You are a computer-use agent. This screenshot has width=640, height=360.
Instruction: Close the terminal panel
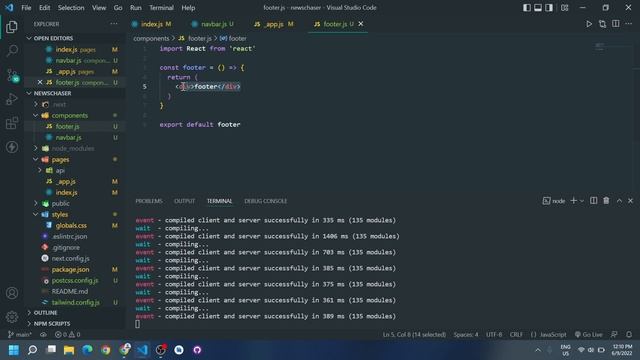[x=630, y=201]
